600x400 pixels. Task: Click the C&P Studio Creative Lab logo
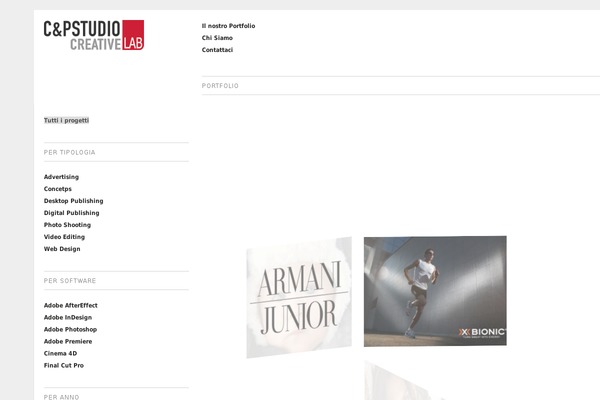(x=94, y=35)
